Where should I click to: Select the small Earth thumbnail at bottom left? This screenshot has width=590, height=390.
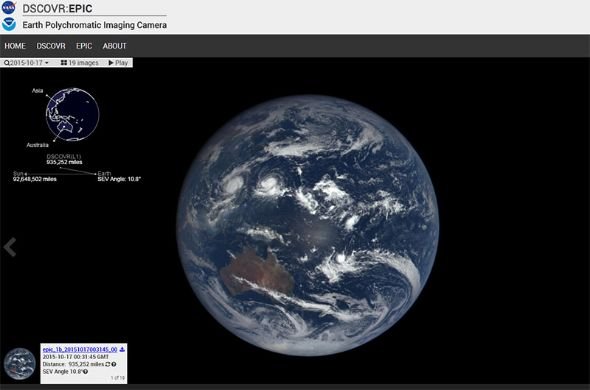point(20,363)
